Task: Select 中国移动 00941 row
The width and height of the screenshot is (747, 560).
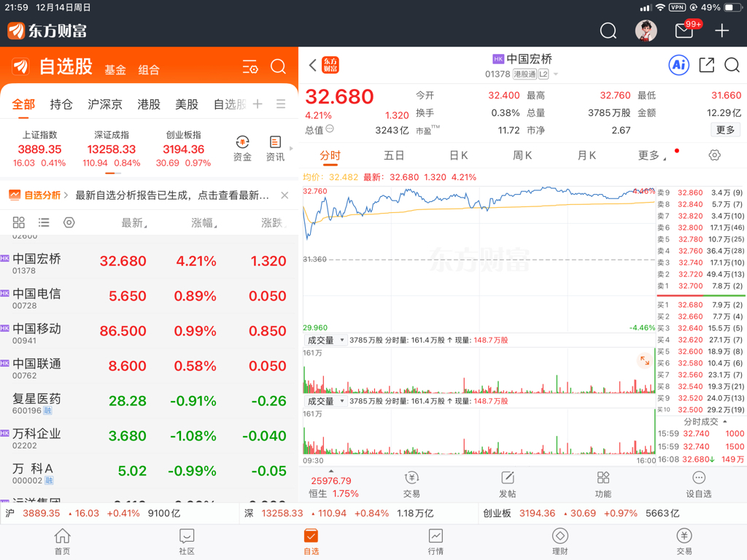Action: click(x=149, y=332)
